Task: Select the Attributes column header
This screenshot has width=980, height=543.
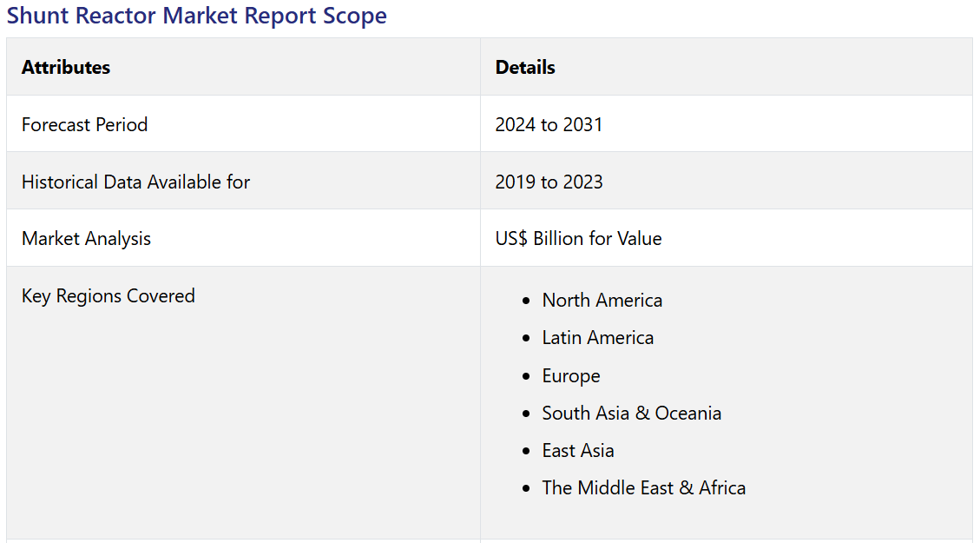Action: pos(66,67)
